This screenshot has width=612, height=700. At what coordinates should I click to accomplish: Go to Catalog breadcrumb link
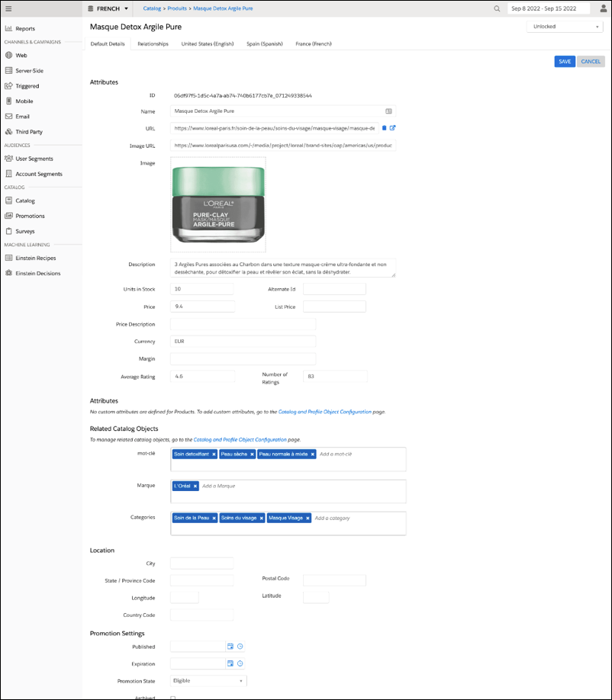(152, 8)
